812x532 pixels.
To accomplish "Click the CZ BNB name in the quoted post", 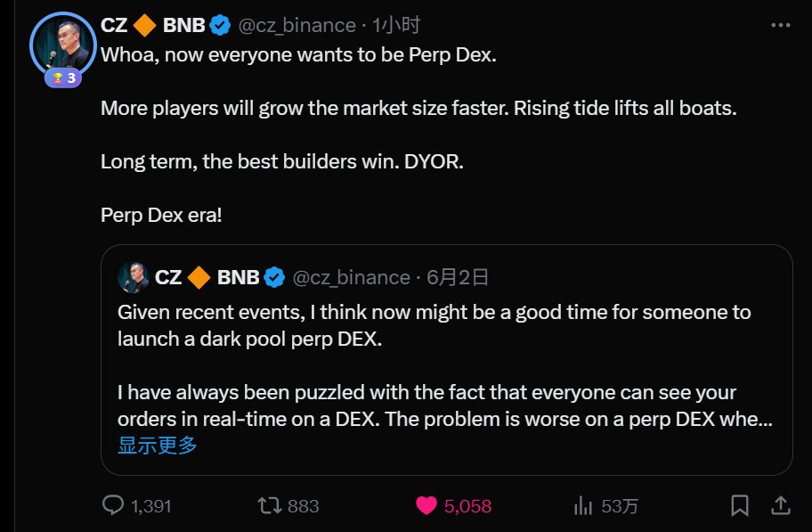I will (x=207, y=277).
